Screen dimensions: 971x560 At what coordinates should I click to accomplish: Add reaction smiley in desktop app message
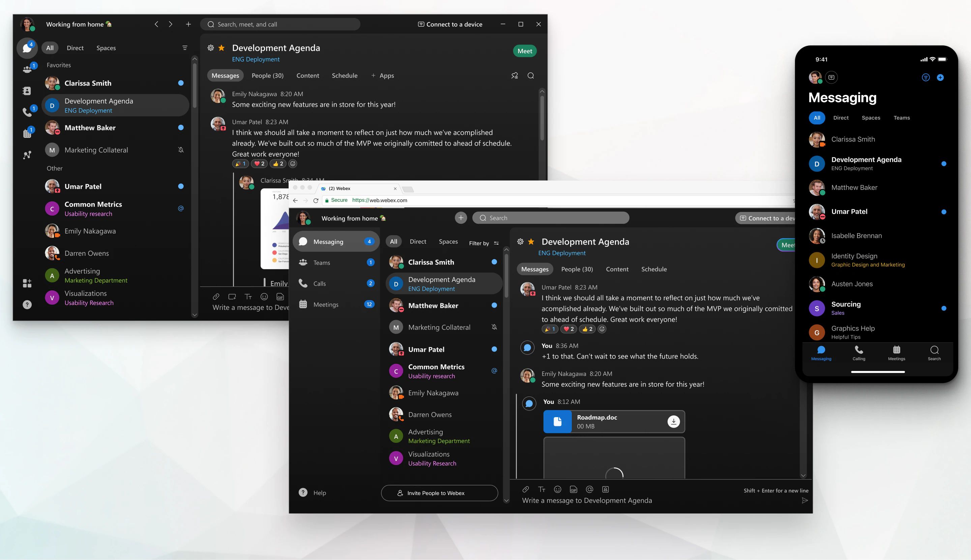coord(293,163)
